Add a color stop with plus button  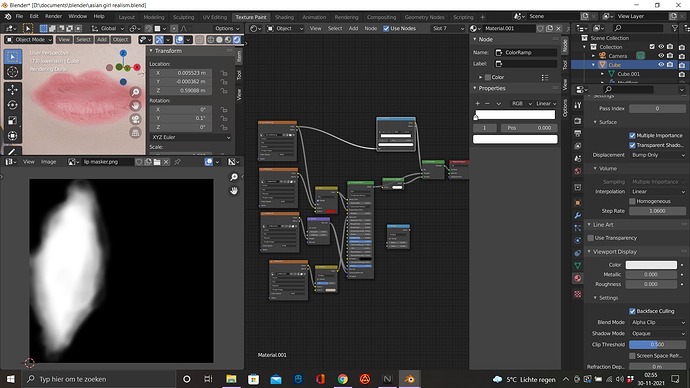click(x=477, y=103)
